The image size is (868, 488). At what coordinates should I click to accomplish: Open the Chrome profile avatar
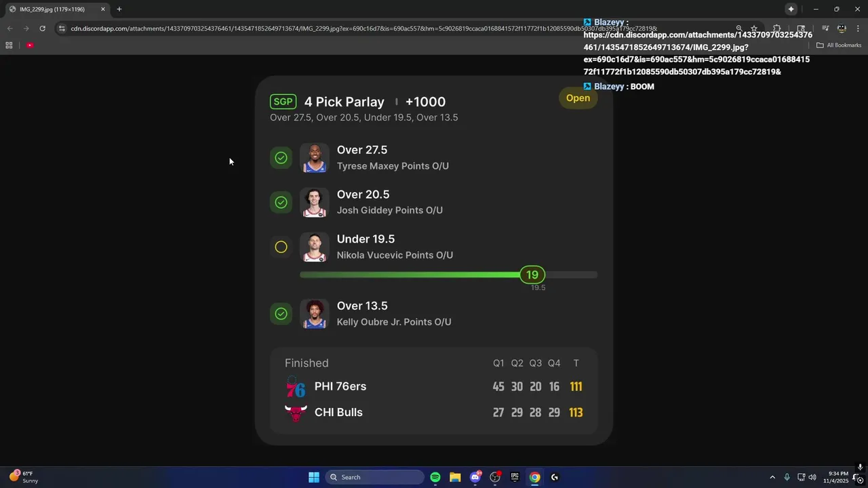(x=842, y=28)
